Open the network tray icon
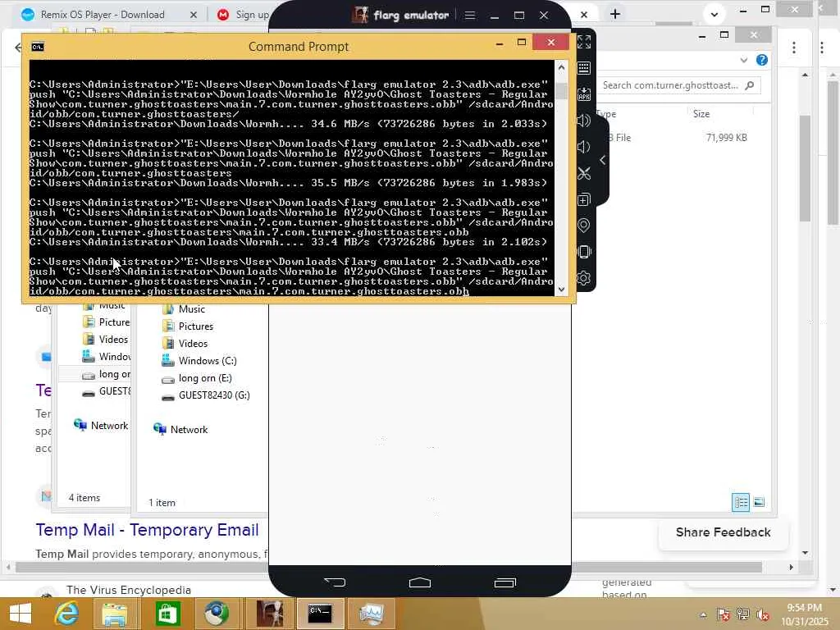This screenshot has width=840, height=630. pyautogui.click(x=742, y=614)
